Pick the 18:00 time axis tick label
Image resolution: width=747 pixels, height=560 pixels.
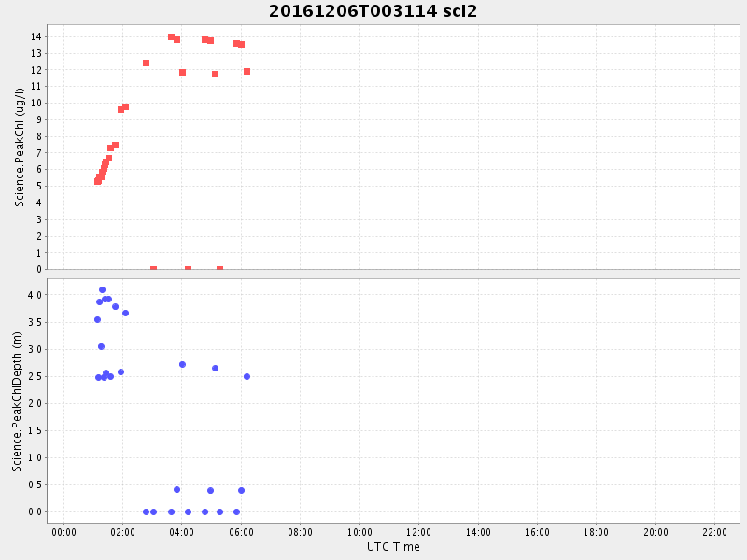(596, 532)
